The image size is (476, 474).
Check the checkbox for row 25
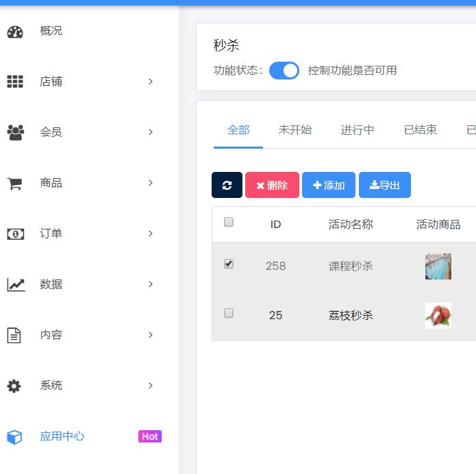point(229,313)
